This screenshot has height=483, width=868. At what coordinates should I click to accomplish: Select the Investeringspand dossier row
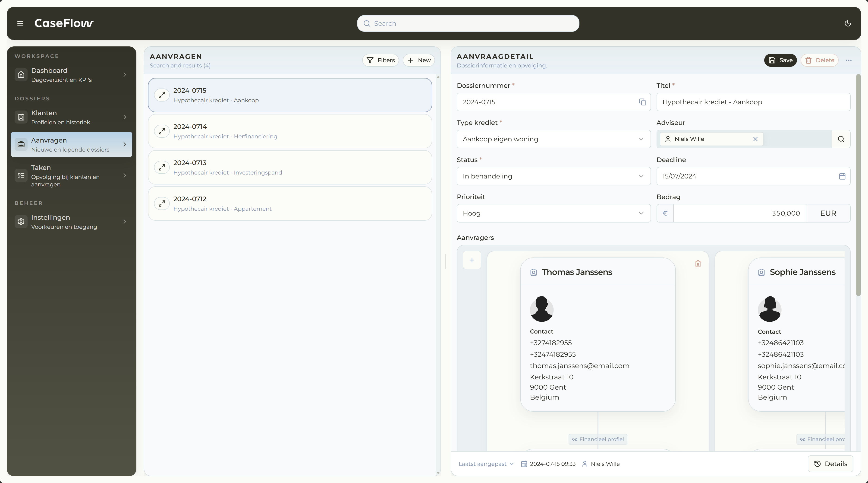(290, 167)
